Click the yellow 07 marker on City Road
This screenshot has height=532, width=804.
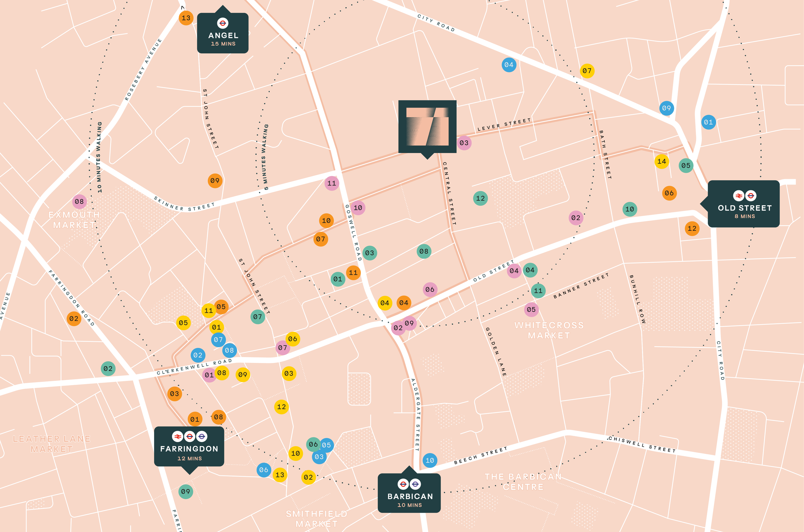pos(587,71)
